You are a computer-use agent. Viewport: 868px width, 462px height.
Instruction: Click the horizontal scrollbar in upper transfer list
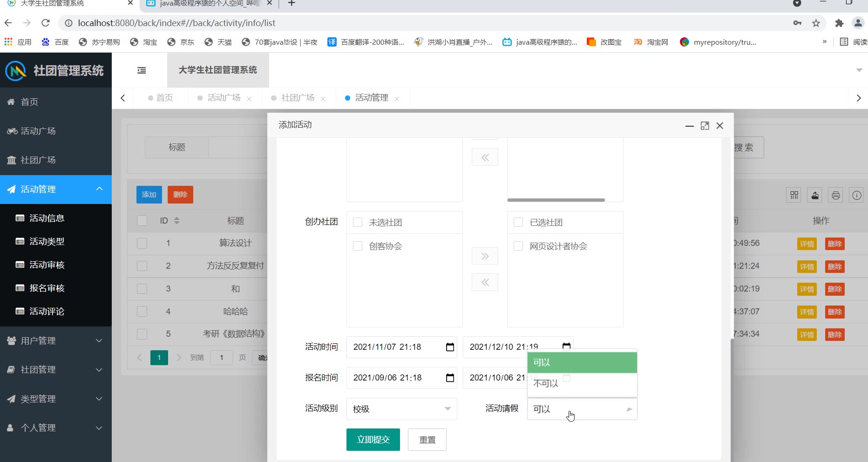pos(556,200)
